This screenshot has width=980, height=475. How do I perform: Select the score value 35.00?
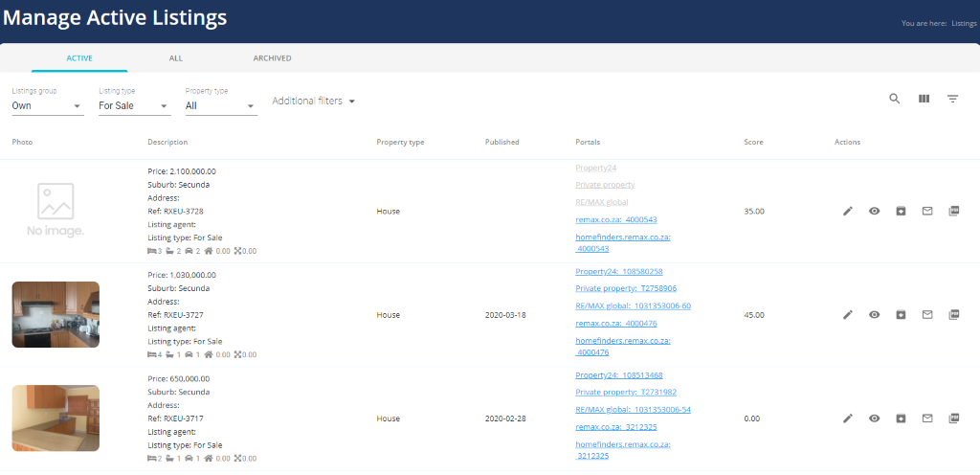pos(754,212)
